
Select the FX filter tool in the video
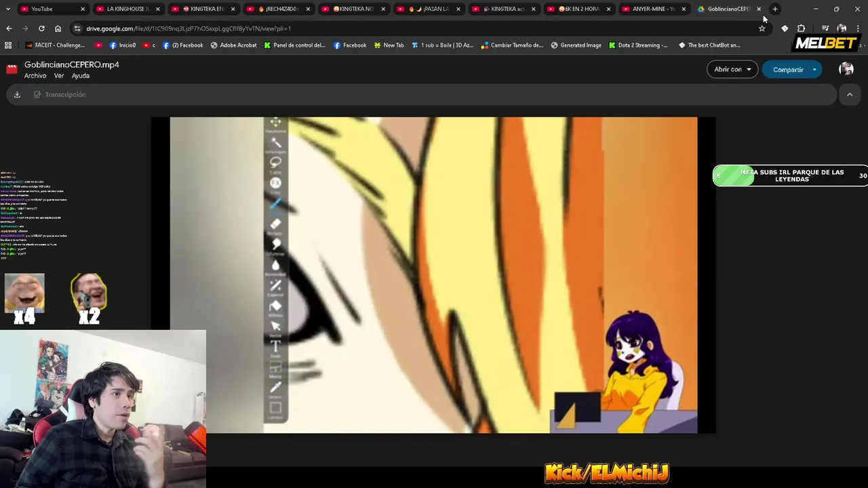coord(275,184)
